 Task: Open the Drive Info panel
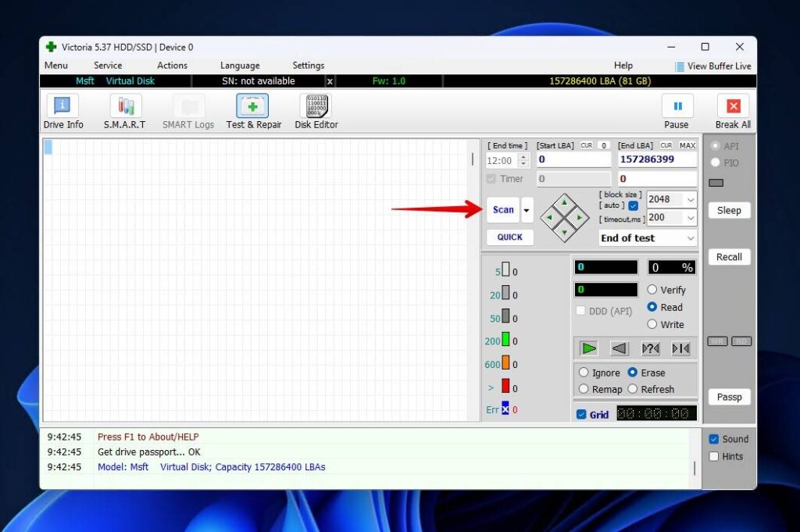62,109
